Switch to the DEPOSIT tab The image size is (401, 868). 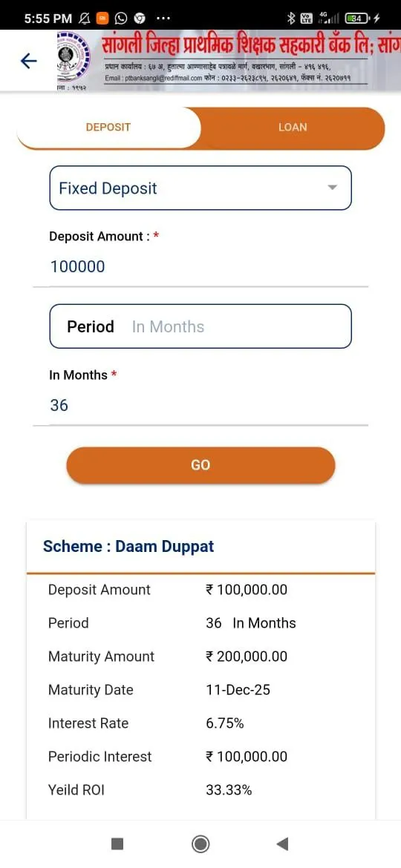pos(108,128)
